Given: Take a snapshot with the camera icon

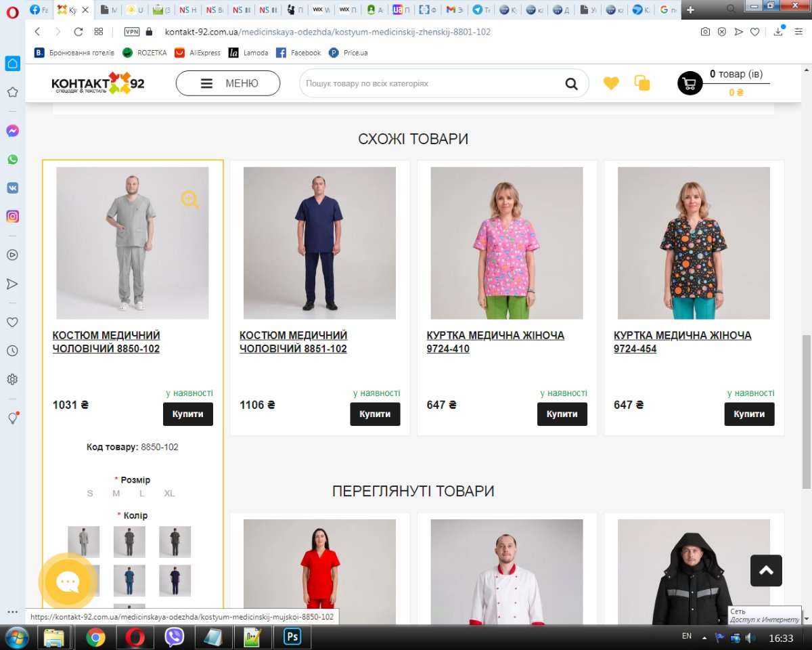Looking at the screenshot, I should [x=705, y=32].
